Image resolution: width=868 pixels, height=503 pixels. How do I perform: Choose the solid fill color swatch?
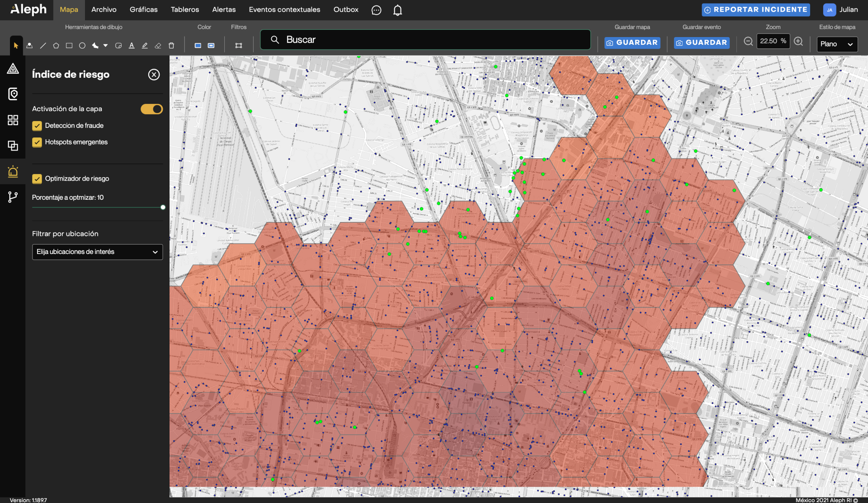pyautogui.click(x=198, y=45)
